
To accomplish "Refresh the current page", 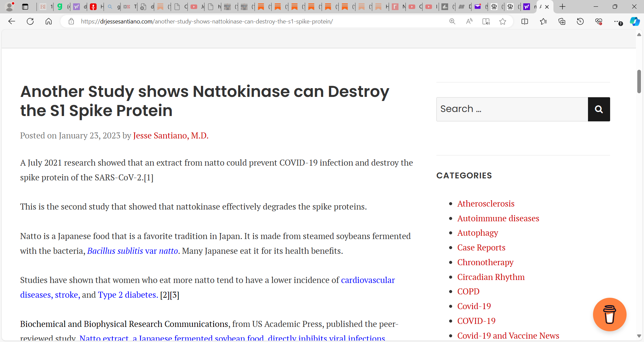I will [30, 21].
